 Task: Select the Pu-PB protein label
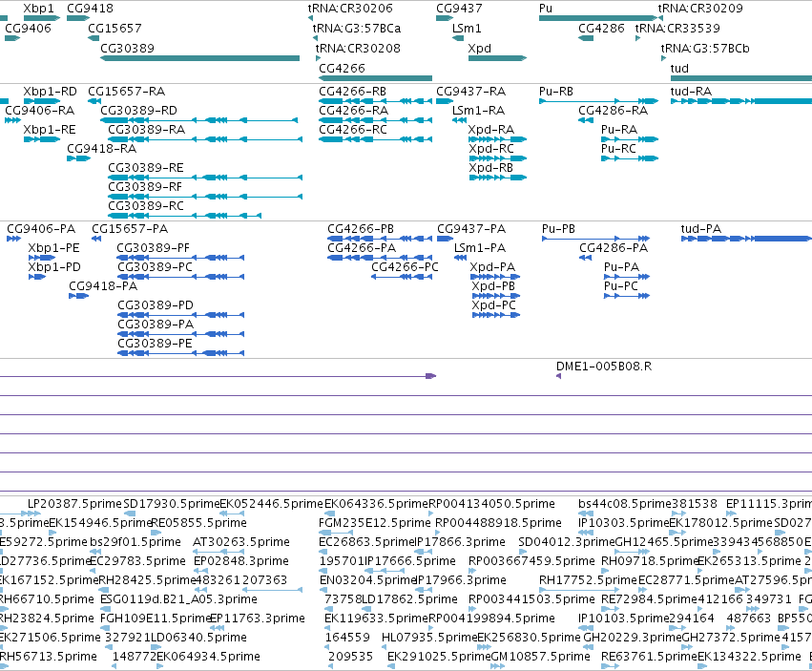pyautogui.click(x=558, y=228)
